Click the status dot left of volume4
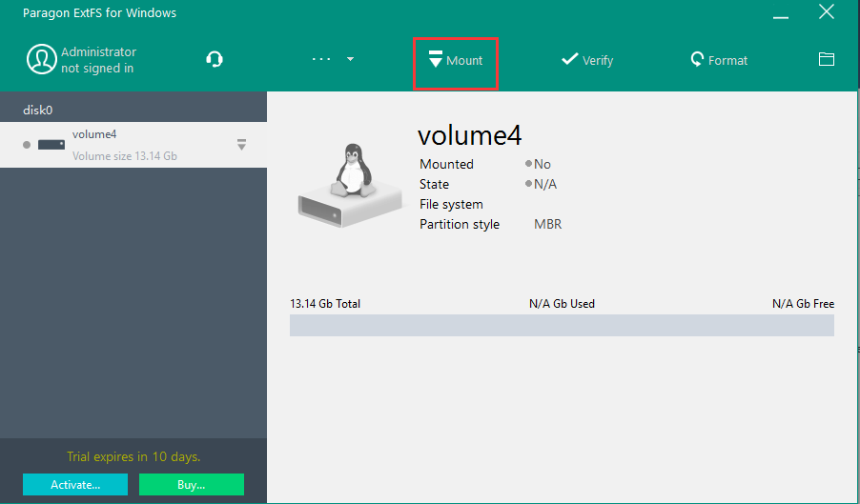Viewport: 860px width, 504px height. tap(27, 145)
